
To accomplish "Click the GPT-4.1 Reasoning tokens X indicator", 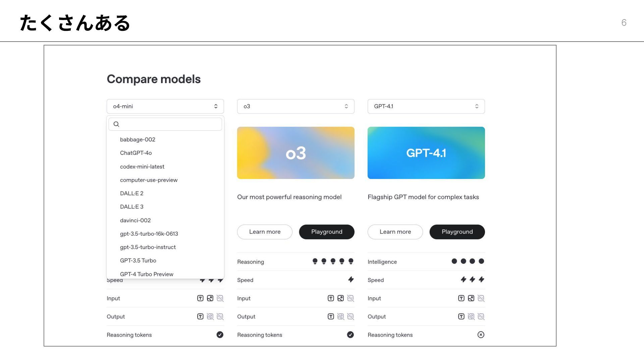I will [481, 335].
